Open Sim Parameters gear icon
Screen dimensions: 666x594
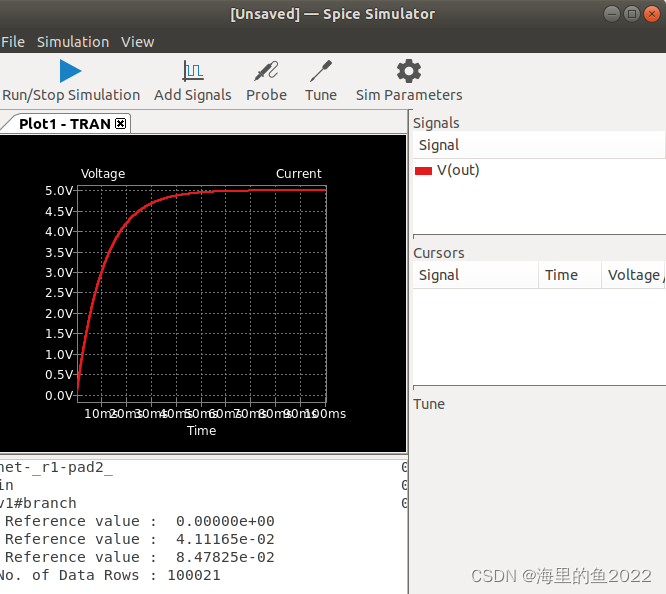409,71
